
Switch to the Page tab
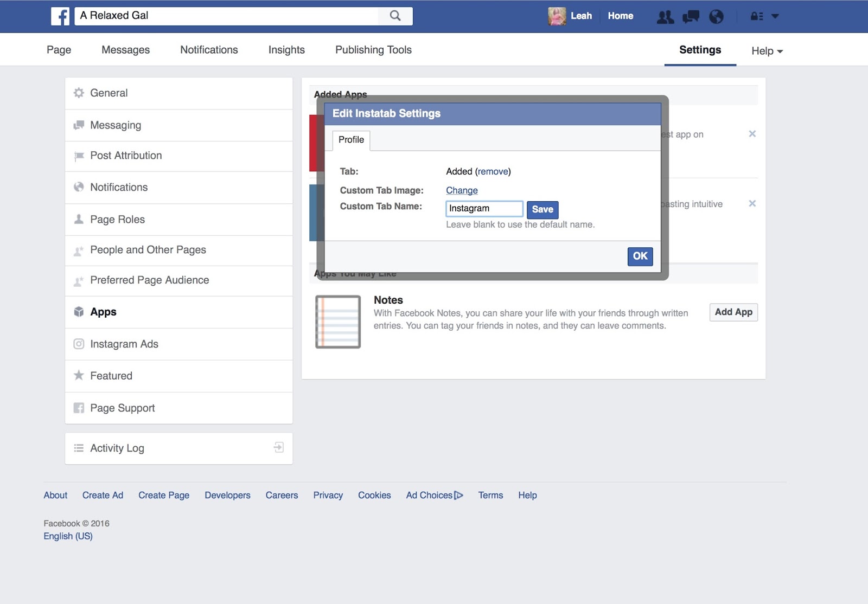(x=59, y=50)
